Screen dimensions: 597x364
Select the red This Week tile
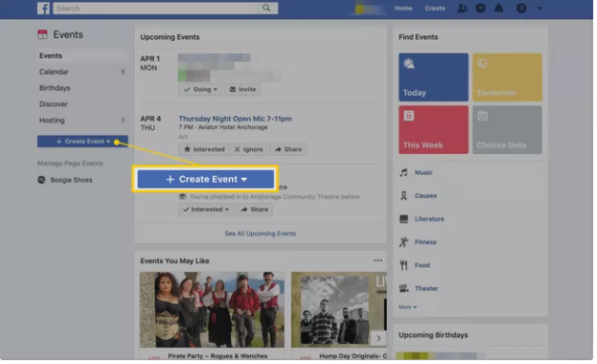[x=433, y=130]
